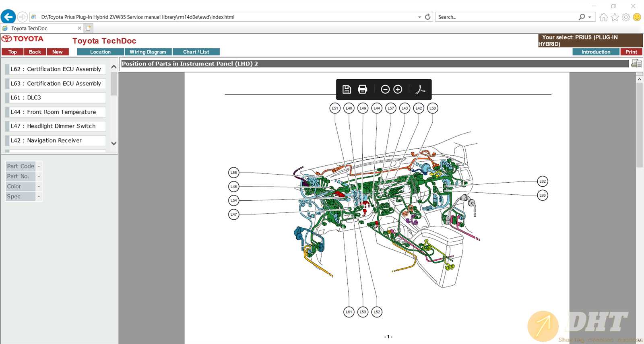Image resolution: width=644 pixels, height=344 pixels.
Task: Open the Introduction page
Action: click(596, 52)
